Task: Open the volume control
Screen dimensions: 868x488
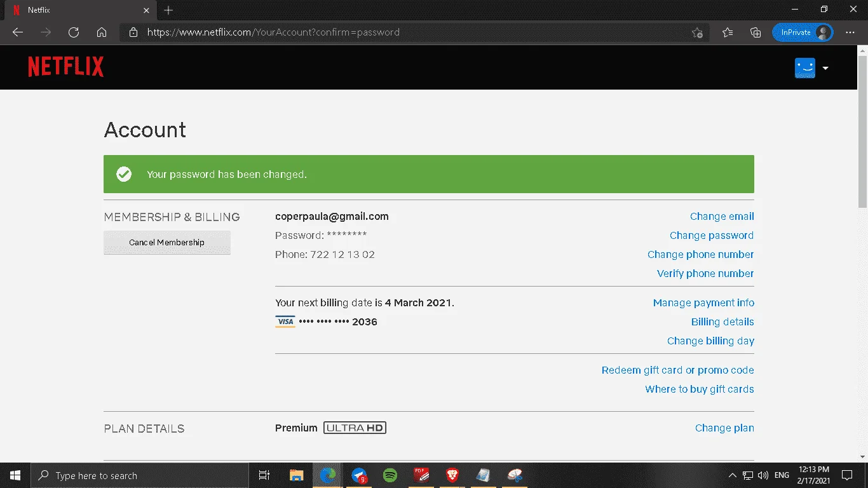Action: pos(763,475)
